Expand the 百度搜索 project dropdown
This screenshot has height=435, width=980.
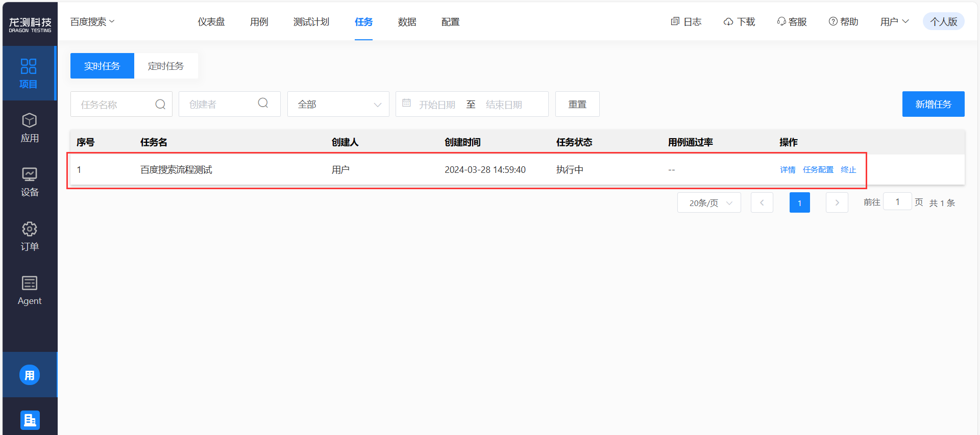tap(92, 21)
